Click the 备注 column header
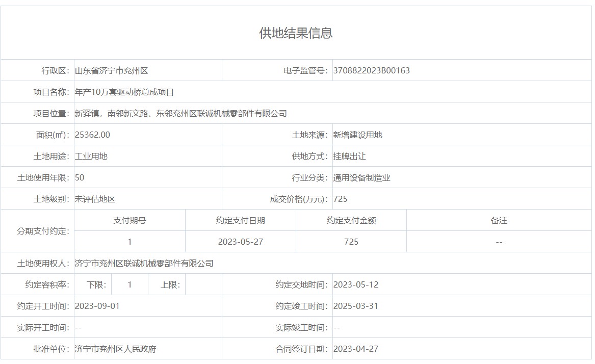This screenshot has width=595, height=364. pyautogui.click(x=499, y=221)
